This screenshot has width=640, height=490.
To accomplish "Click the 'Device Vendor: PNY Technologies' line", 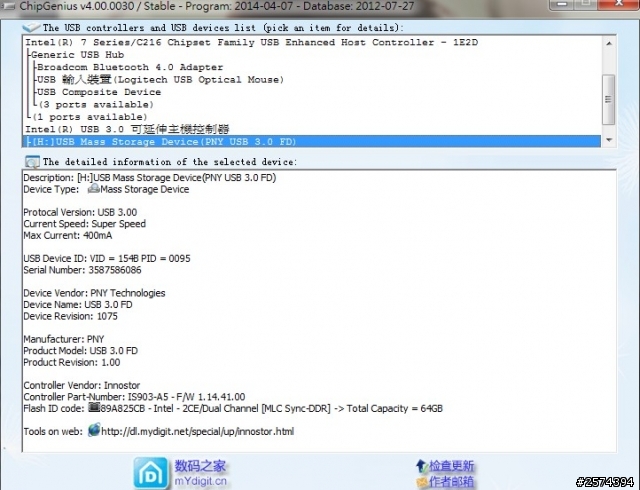I will tap(94, 293).
